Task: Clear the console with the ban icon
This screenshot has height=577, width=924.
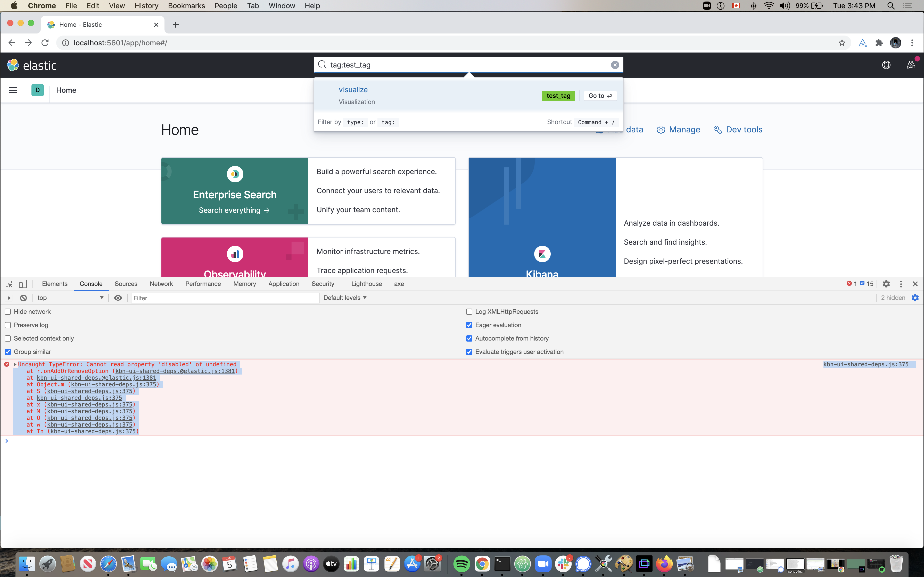Action: coord(23,298)
